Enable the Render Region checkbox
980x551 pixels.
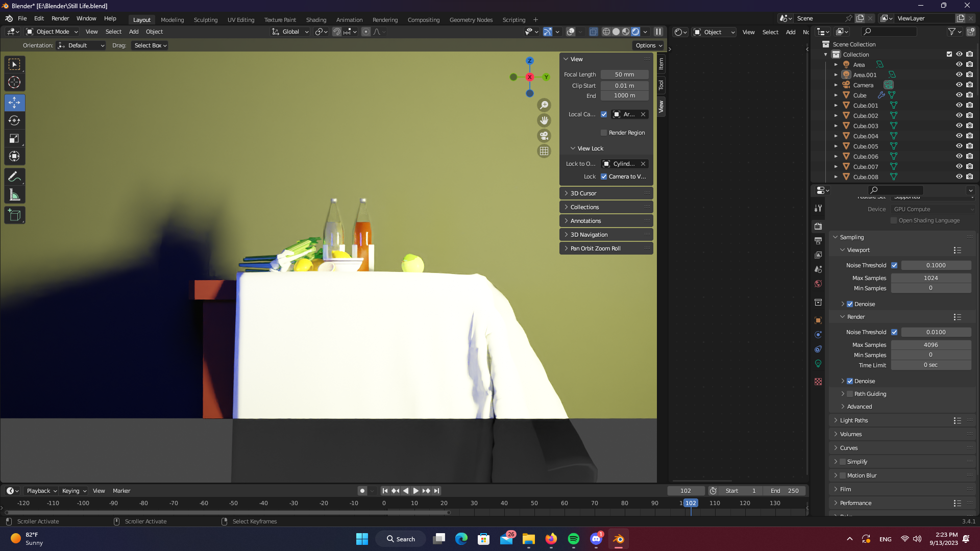click(x=604, y=133)
